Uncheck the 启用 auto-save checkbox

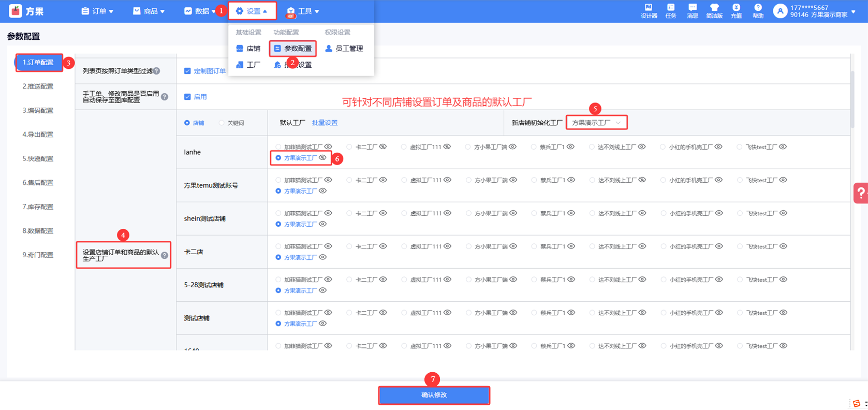point(187,97)
